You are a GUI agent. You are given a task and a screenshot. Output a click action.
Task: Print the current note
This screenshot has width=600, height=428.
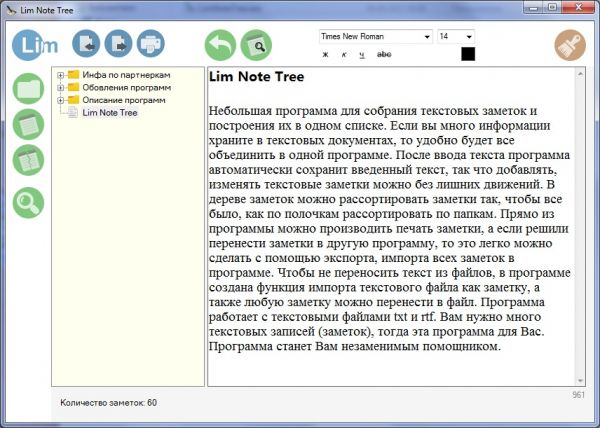tap(149, 45)
